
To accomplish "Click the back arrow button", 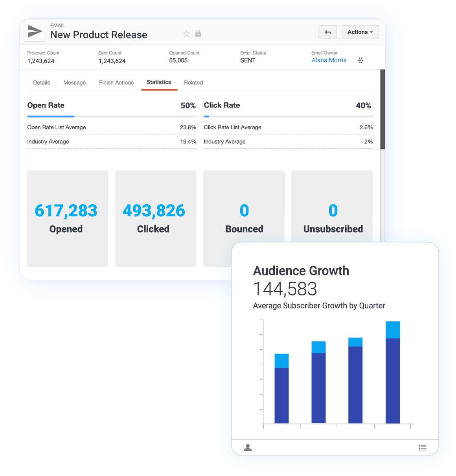I will tap(327, 32).
